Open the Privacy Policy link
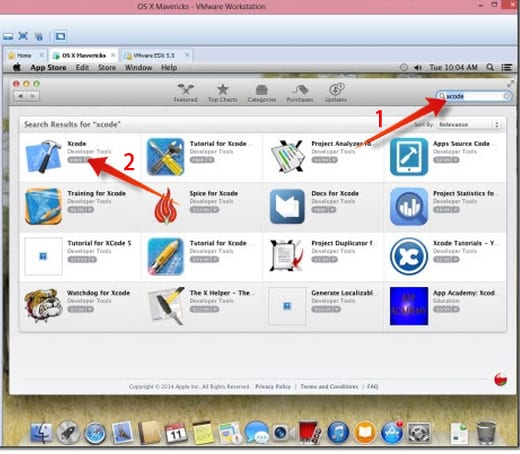 pyautogui.click(x=273, y=387)
